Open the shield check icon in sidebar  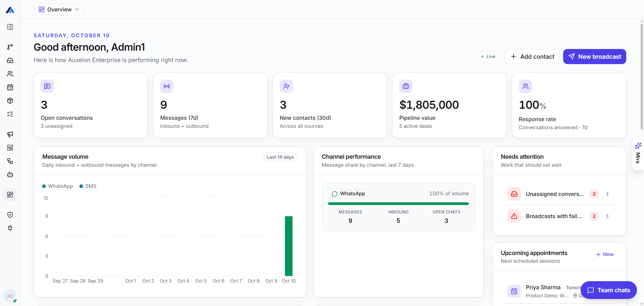click(10, 215)
